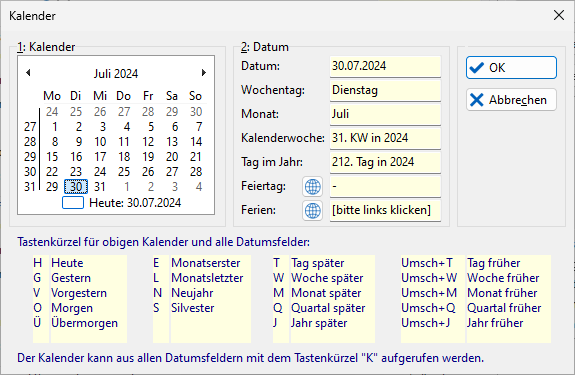The image size is (575, 375).
Task: Click the Juli 2024 month header
Action: [116, 74]
